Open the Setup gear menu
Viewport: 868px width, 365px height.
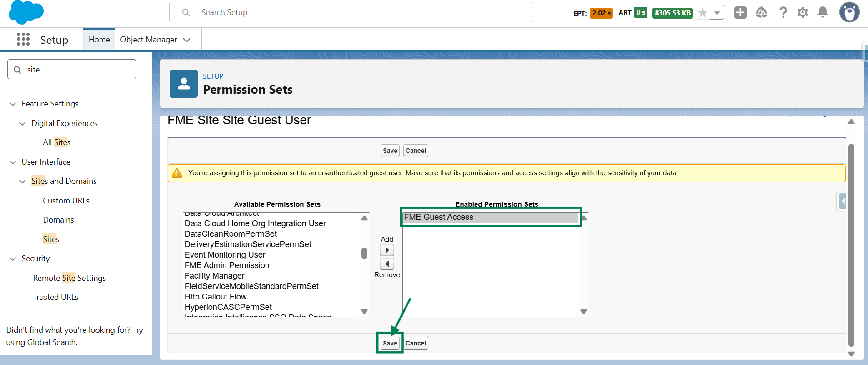pos(803,13)
